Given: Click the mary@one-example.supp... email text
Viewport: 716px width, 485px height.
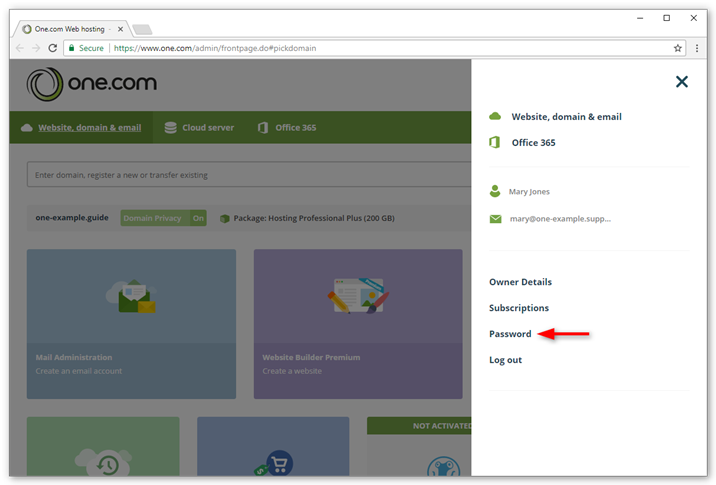Looking at the screenshot, I should [x=560, y=219].
